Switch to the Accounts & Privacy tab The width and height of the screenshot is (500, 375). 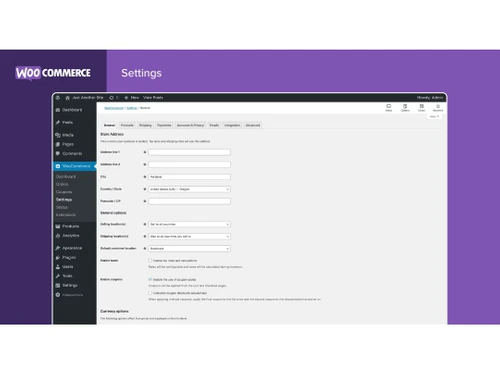tap(190, 125)
